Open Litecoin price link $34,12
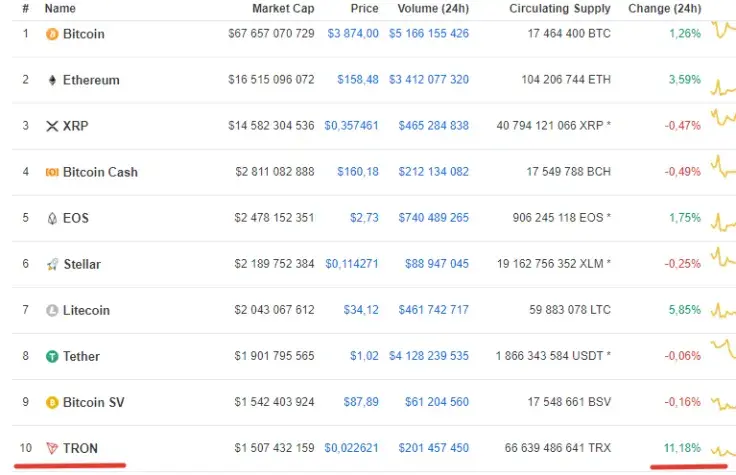The width and height of the screenshot is (736, 475). (x=361, y=310)
